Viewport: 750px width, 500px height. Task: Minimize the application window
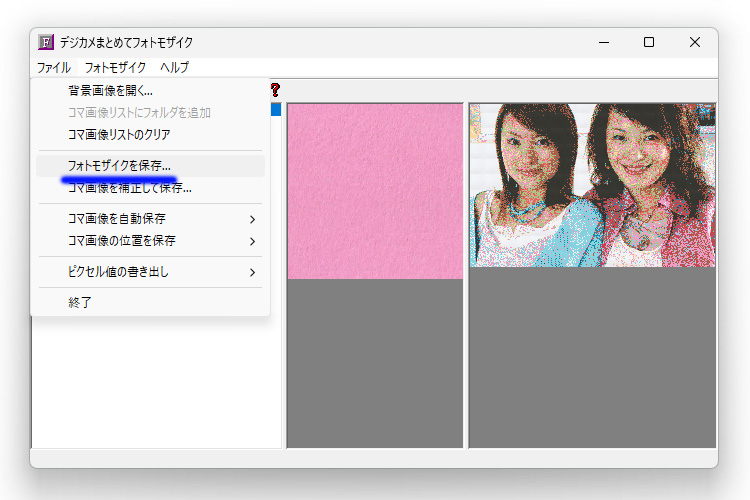(x=603, y=42)
